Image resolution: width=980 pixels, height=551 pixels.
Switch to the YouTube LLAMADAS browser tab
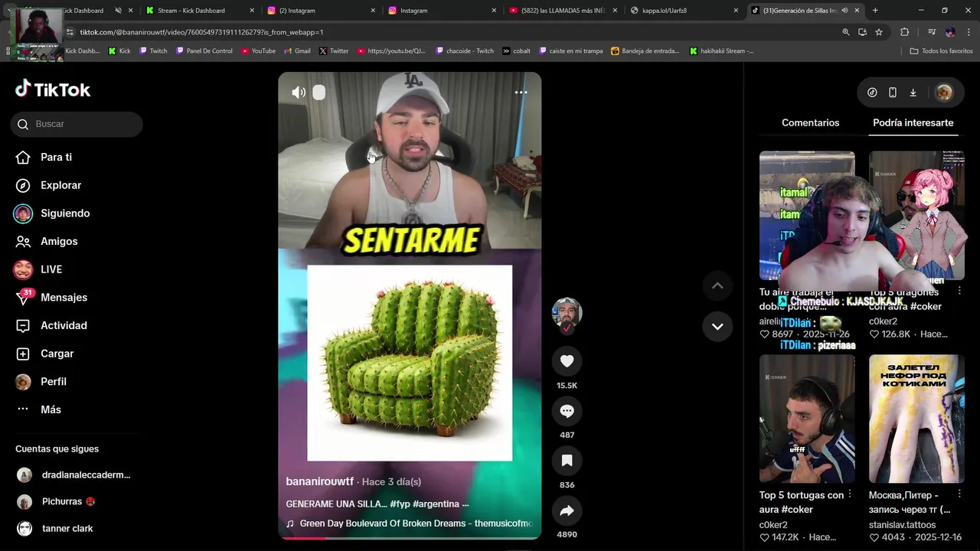pyautogui.click(x=563, y=11)
